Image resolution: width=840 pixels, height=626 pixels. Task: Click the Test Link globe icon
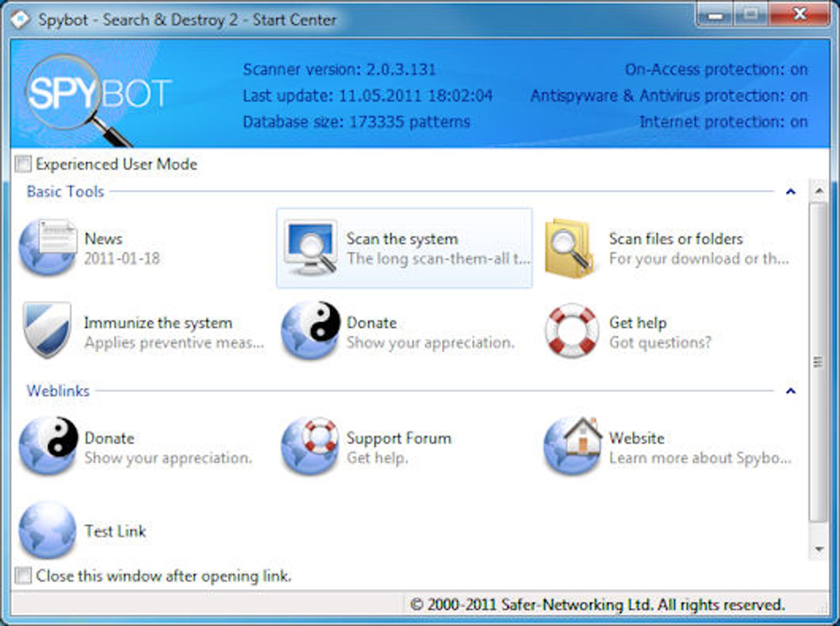[47, 530]
